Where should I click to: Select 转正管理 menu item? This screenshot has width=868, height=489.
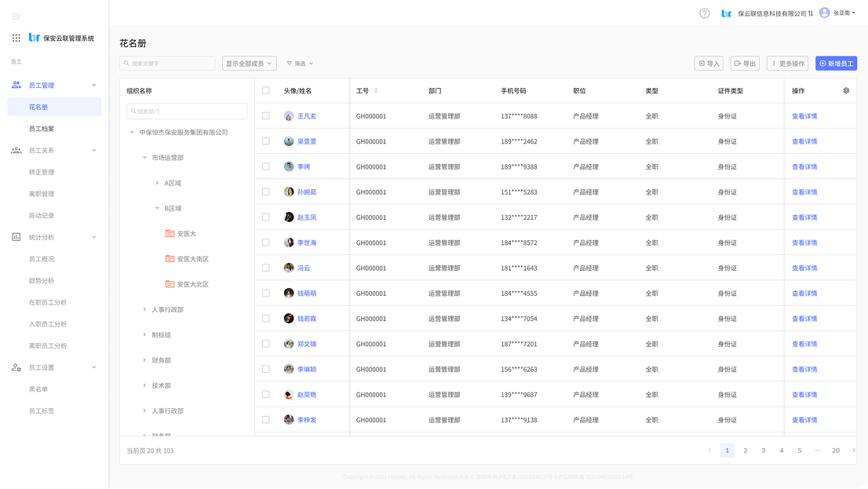pyautogui.click(x=42, y=172)
